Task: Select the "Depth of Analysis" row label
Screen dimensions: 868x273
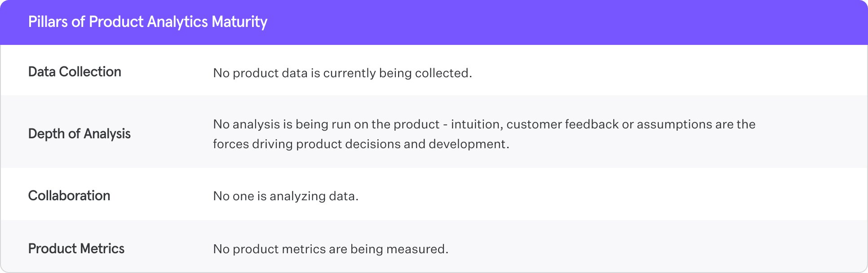Action: (79, 134)
